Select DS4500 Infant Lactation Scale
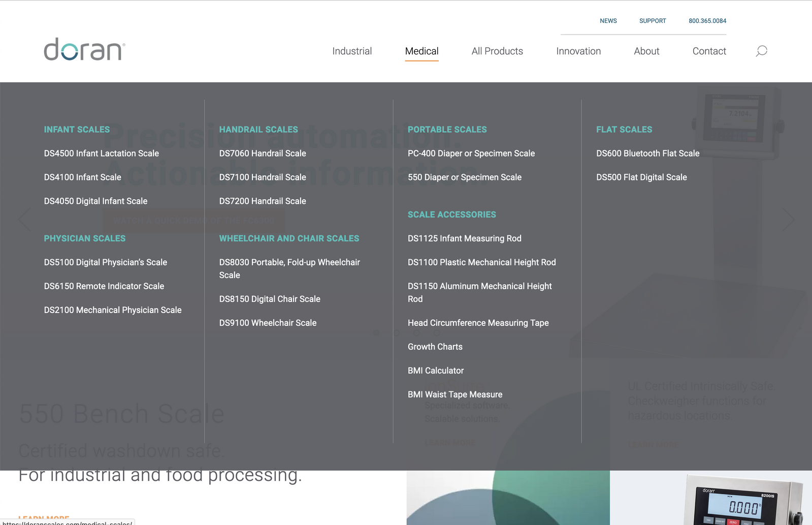Image resolution: width=812 pixels, height=525 pixels. click(x=102, y=153)
